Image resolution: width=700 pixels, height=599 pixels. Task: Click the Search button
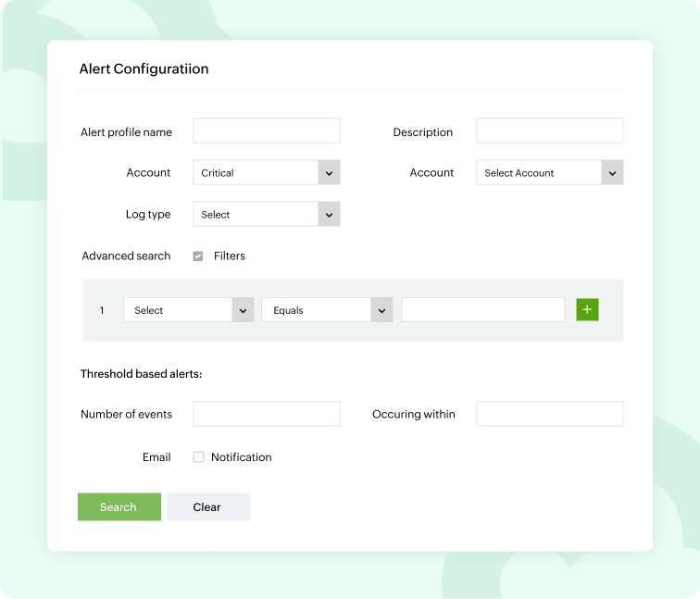click(119, 507)
